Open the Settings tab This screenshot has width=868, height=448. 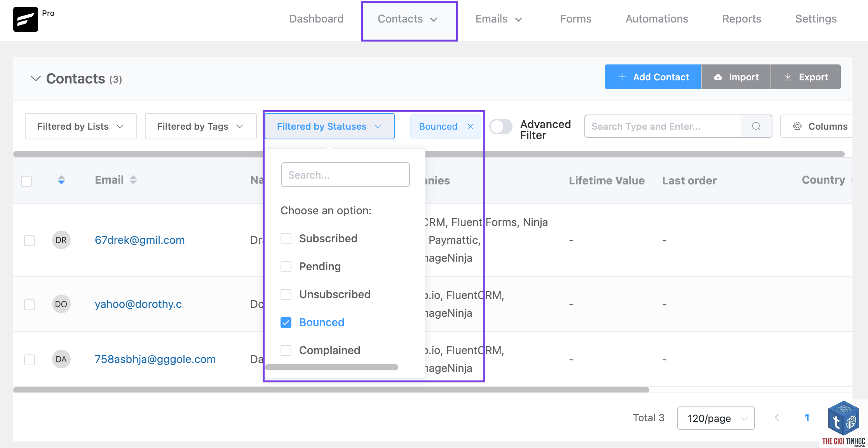[x=816, y=19]
